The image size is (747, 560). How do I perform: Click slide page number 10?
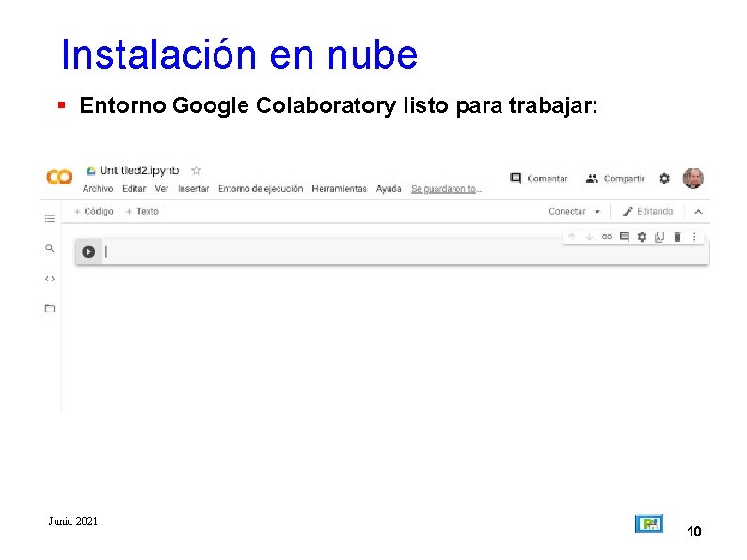click(693, 531)
